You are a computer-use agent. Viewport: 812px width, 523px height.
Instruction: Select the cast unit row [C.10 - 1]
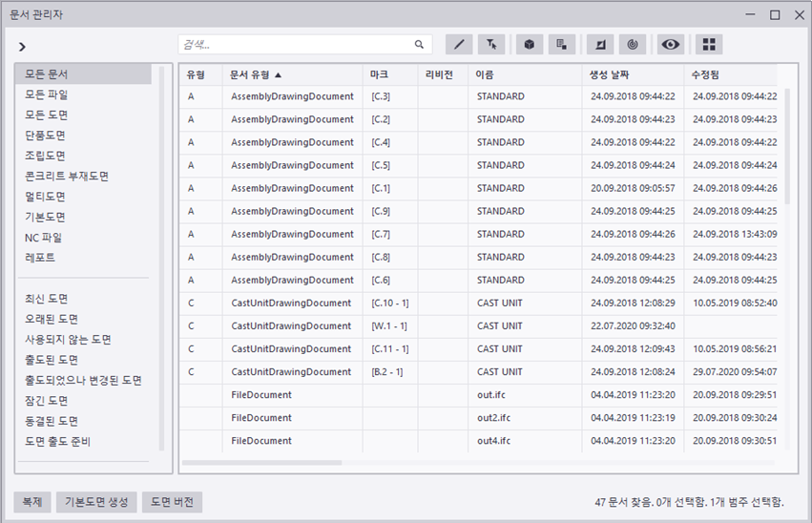click(x=478, y=303)
